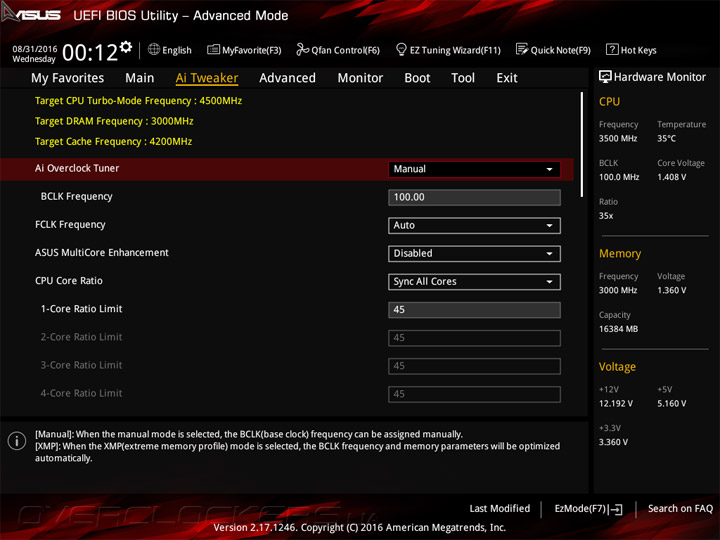Click Target Cache Frequency text
Image resolution: width=720 pixels, height=540 pixels.
point(113,141)
